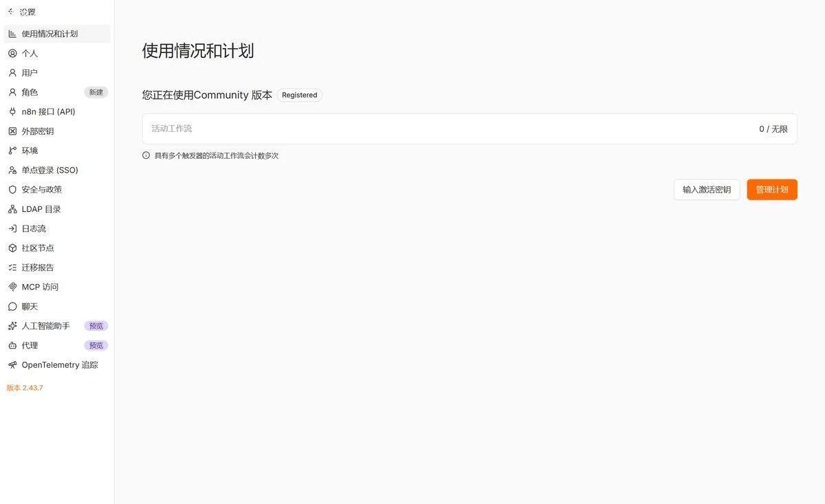
Task: Open the 个人 settings page
Action: (57, 53)
